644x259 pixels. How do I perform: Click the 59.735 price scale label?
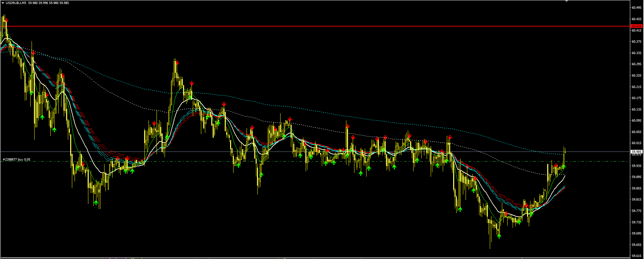(x=636, y=222)
